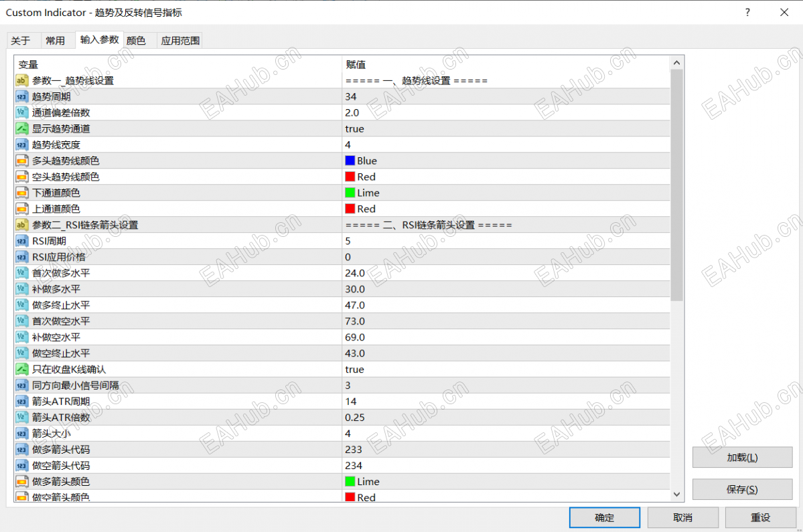Click the color icon beside 下通道颜色

click(x=21, y=193)
